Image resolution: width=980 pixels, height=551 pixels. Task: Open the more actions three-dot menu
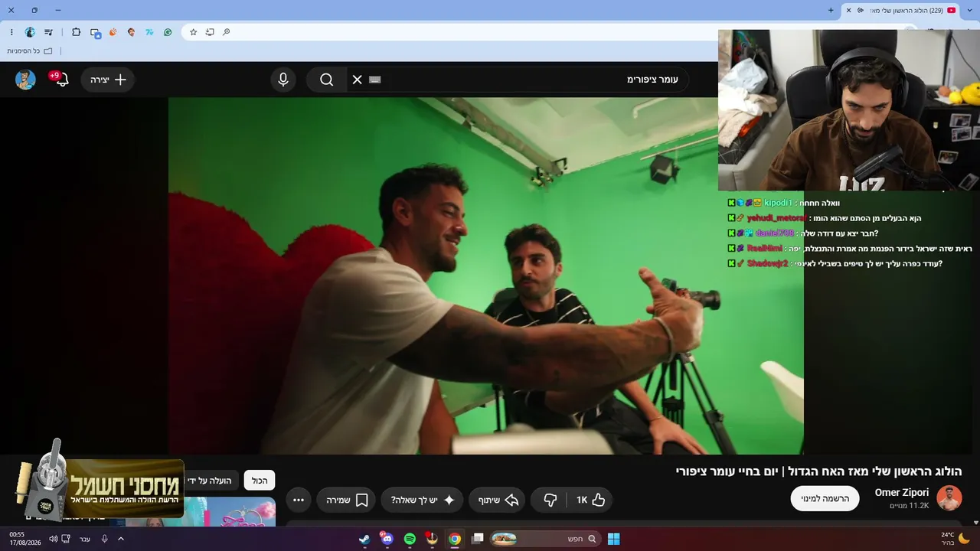[299, 500]
